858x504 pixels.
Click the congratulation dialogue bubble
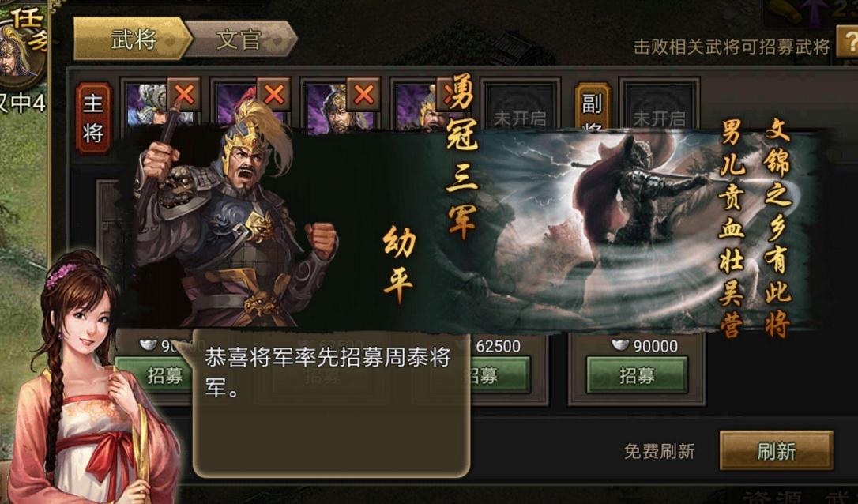332,404
